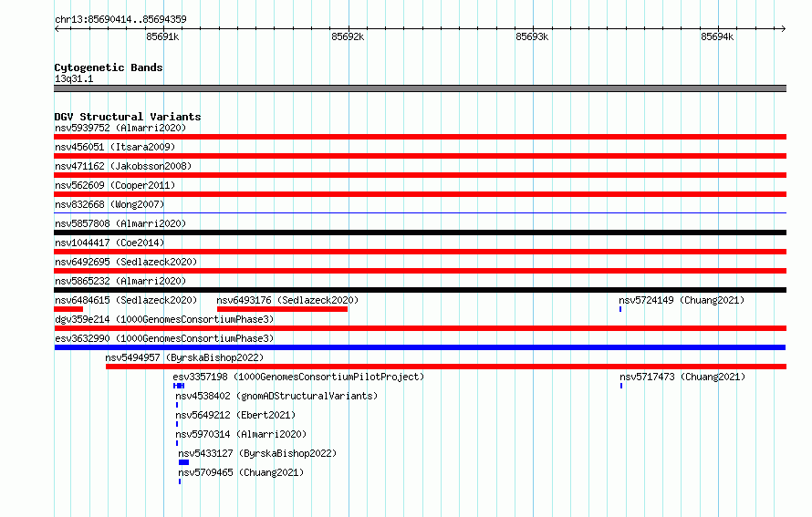Open the nsv471162 (Jakobsson2008) variant label
Screen dimensions: 812x517
123,166
